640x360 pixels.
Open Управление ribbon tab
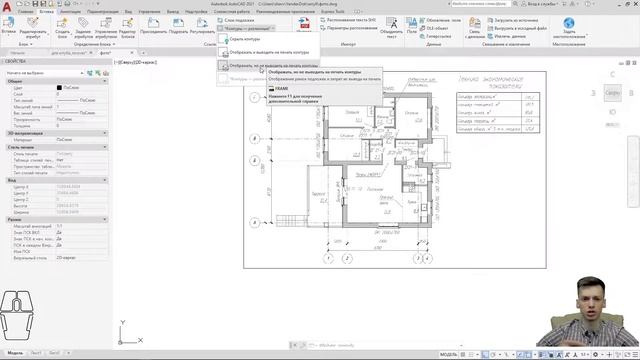point(149,12)
